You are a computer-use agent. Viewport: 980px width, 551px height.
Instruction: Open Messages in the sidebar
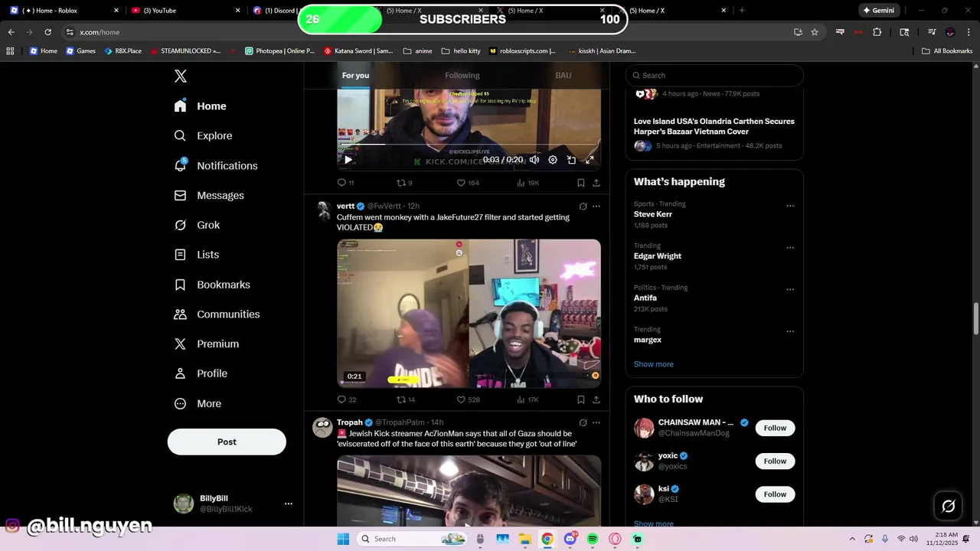point(209,195)
